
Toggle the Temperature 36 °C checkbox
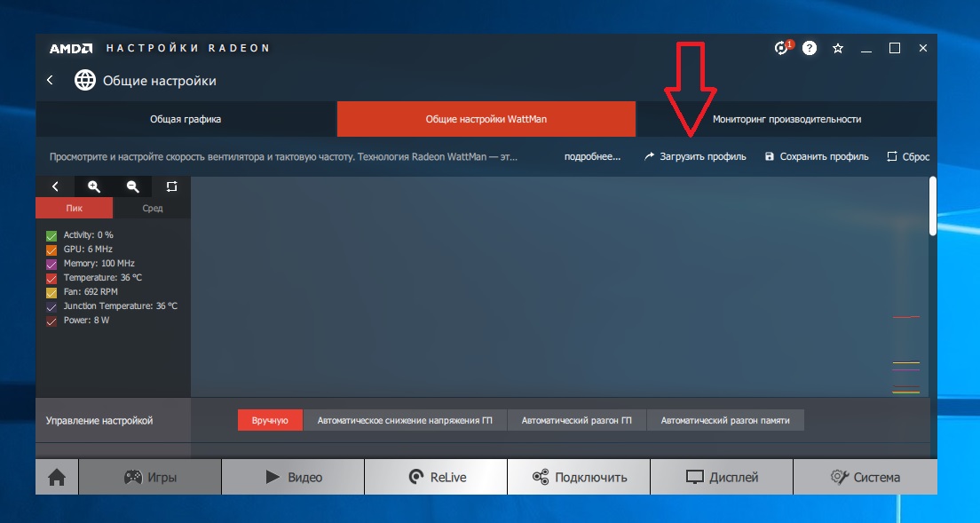(x=51, y=278)
